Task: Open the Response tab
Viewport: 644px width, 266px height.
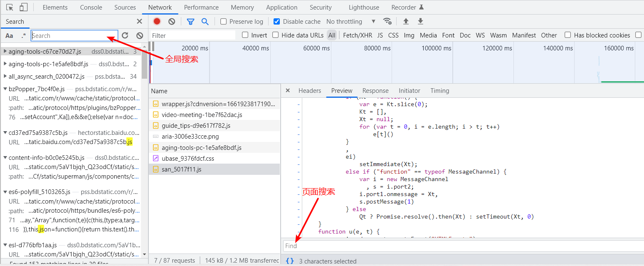Action: (x=375, y=91)
